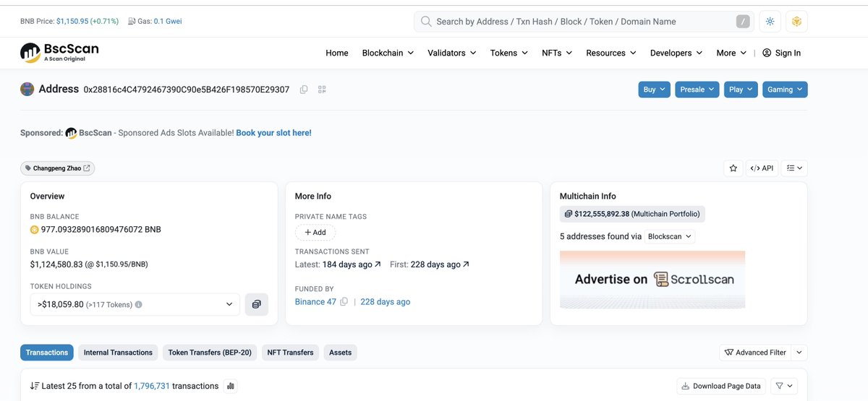This screenshot has width=868, height=401.
Task: Click the Book your slot here link
Action: click(273, 133)
